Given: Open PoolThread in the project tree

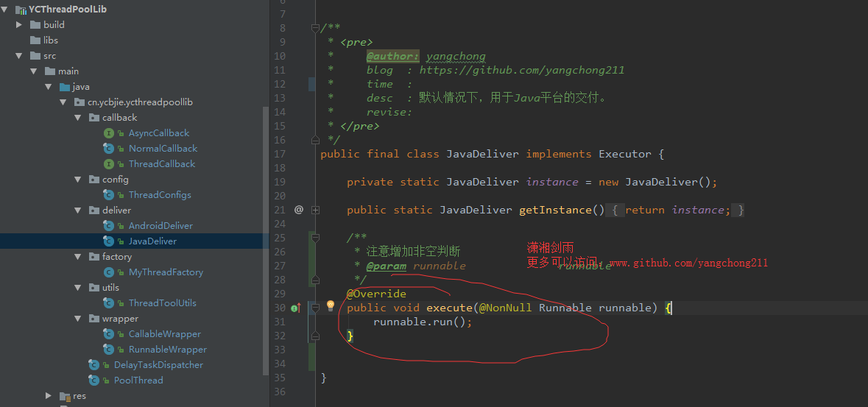Looking at the screenshot, I should point(138,381).
